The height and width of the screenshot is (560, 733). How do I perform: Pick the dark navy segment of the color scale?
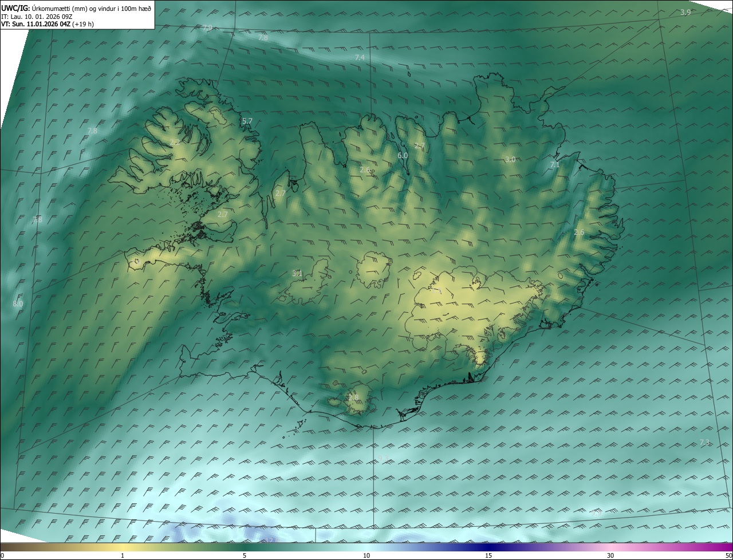[x=488, y=547]
